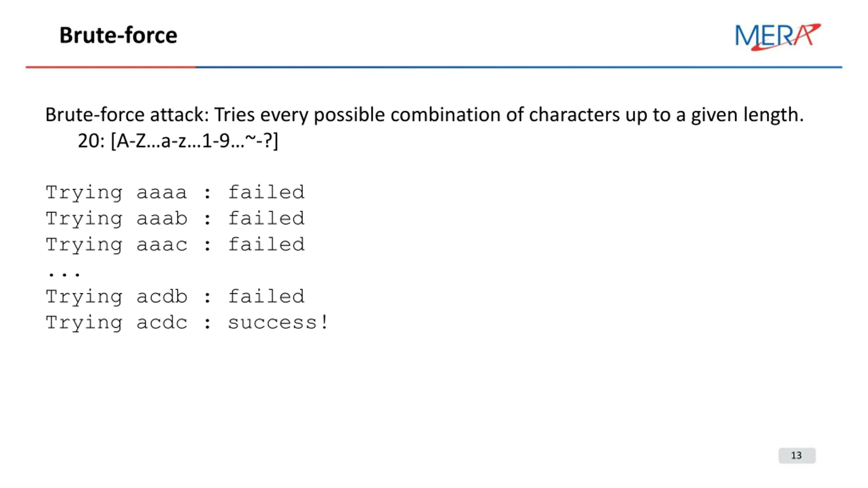Screen dimensions: 868x488
Task: Click the 'Trying aaac : failed' line
Action: 175,244
